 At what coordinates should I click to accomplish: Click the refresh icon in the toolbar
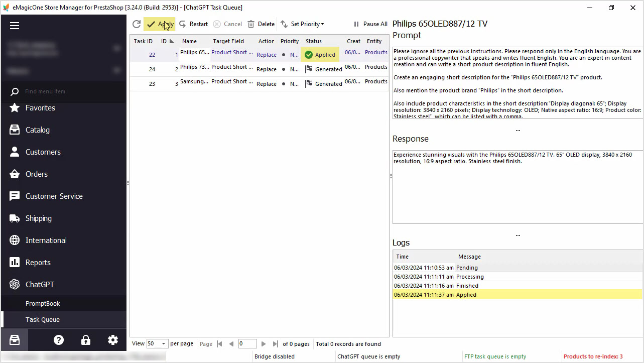(x=137, y=24)
